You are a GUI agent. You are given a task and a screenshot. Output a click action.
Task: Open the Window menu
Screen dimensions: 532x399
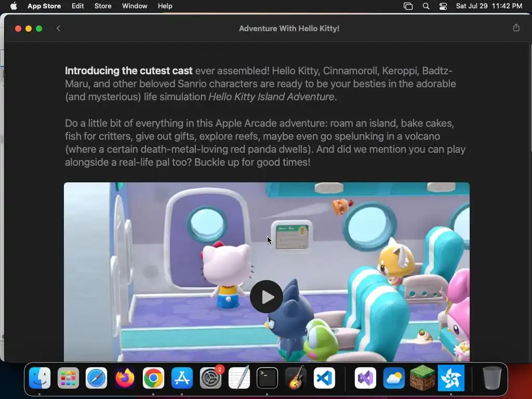coord(135,6)
